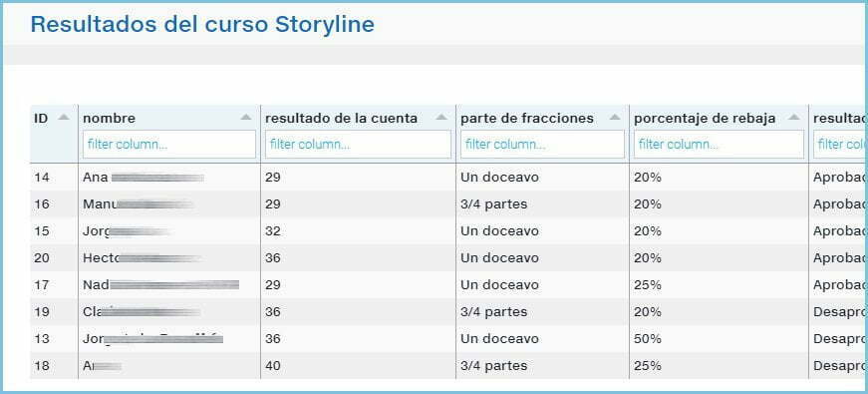
Task: Click 3/4 partes in row 16
Action: (493, 204)
